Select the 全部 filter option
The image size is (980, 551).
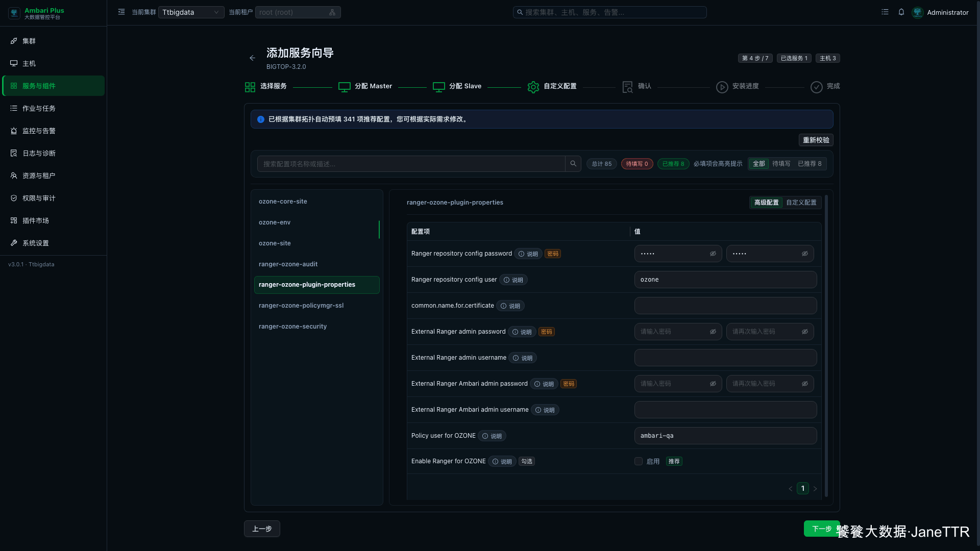759,164
